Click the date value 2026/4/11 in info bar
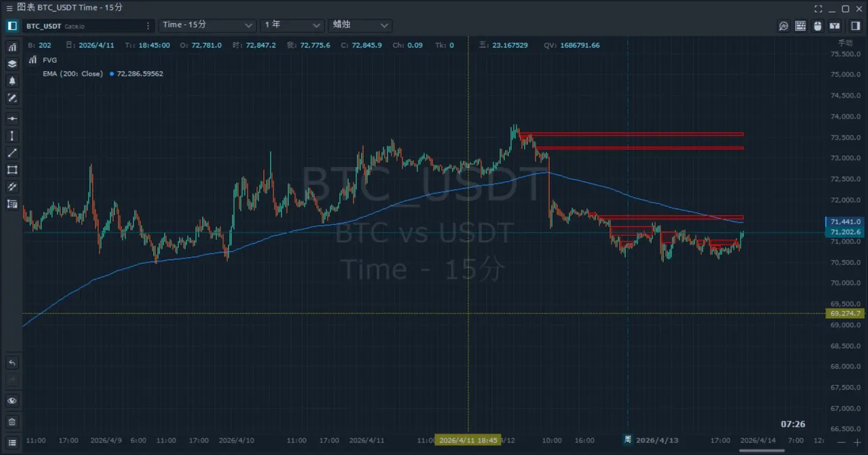 coord(96,45)
